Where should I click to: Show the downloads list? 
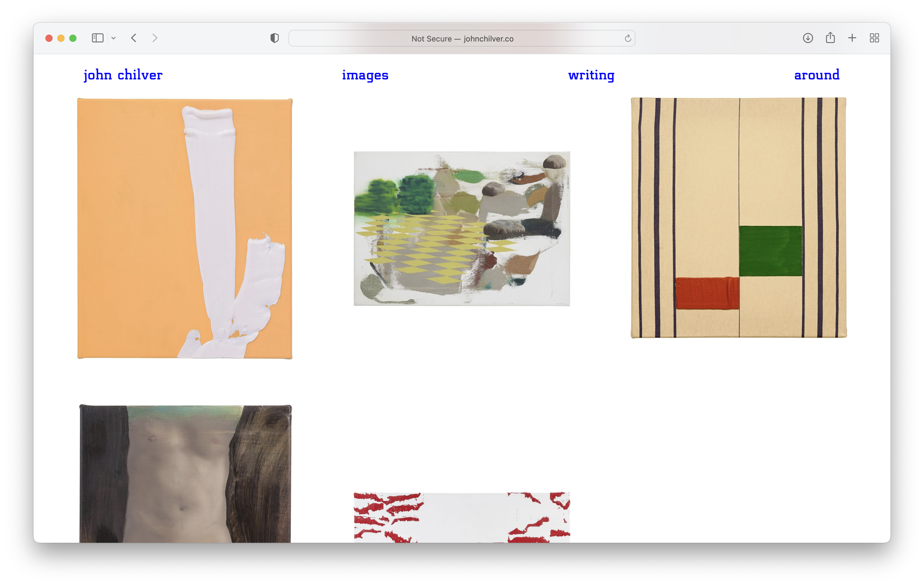click(808, 38)
